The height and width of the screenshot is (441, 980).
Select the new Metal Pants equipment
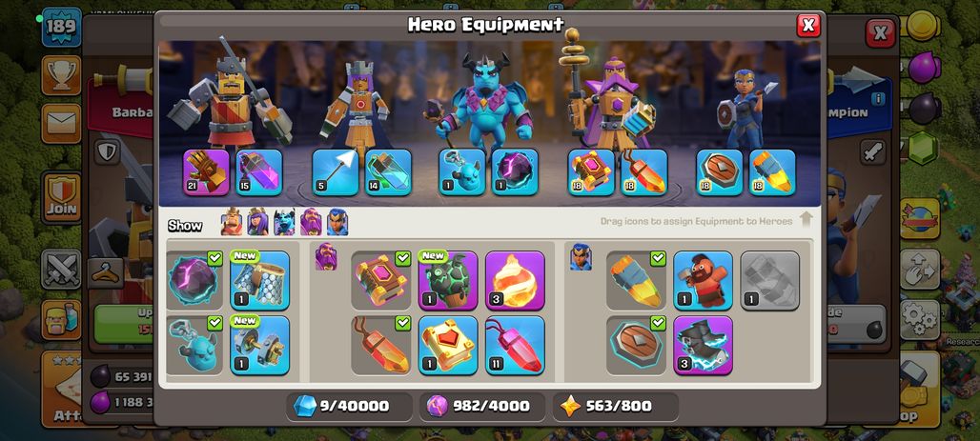260,280
